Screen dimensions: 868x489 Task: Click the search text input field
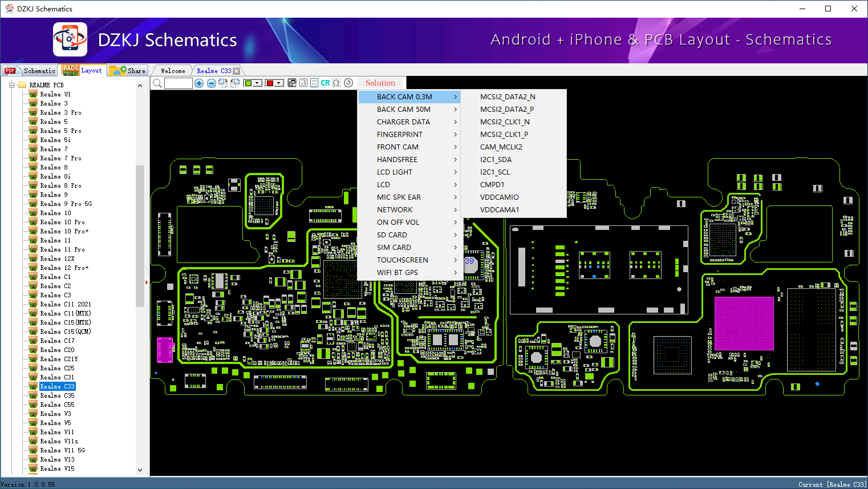(178, 83)
